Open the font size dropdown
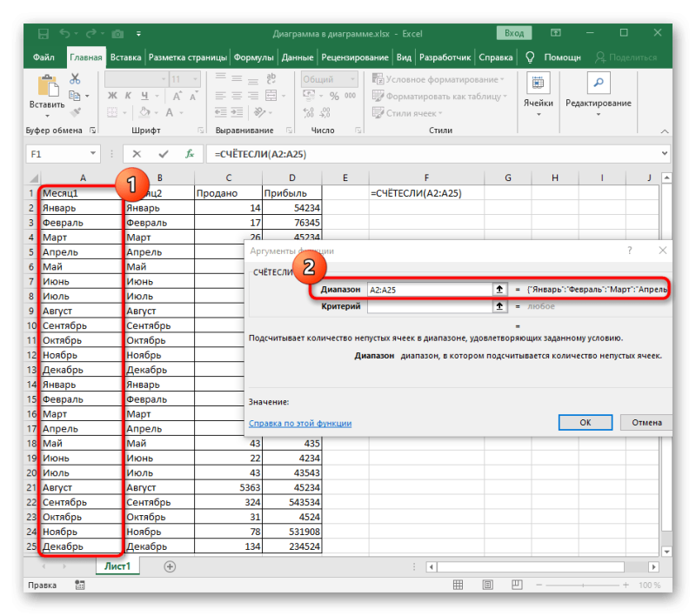 click(x=196, y=79)
